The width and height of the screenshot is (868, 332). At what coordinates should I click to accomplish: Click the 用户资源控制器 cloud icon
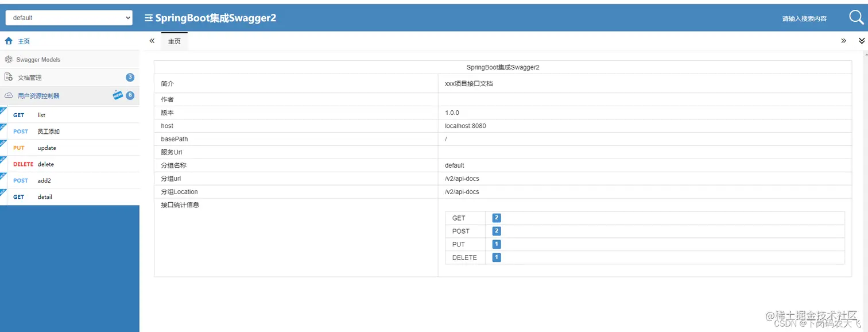click(x=9, y=95)
